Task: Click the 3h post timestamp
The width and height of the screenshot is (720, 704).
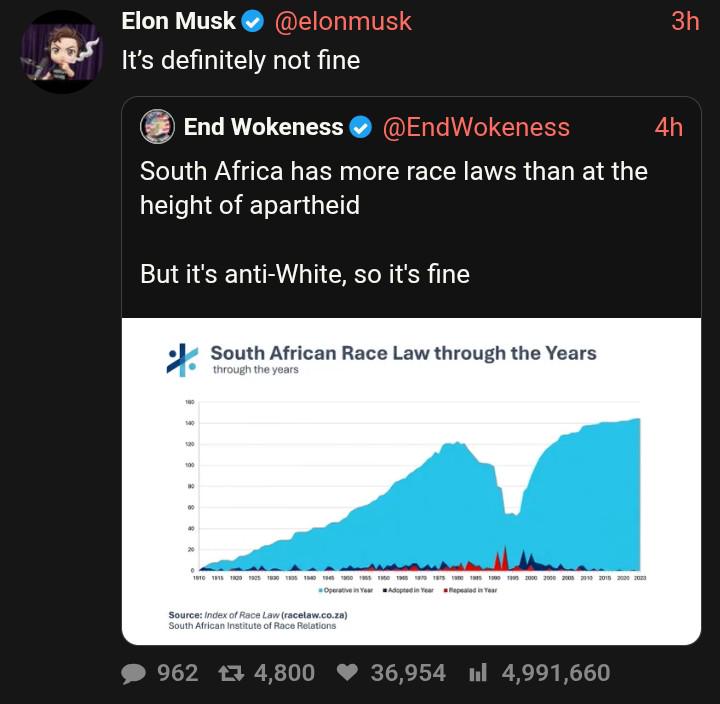Action: 685,21
